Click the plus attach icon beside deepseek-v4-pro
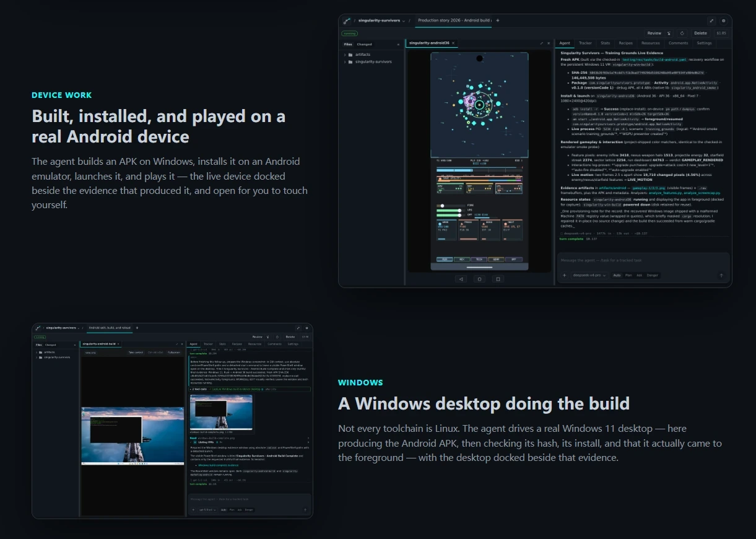Screen dimensions: 756x539 click(x=564, y=275)
